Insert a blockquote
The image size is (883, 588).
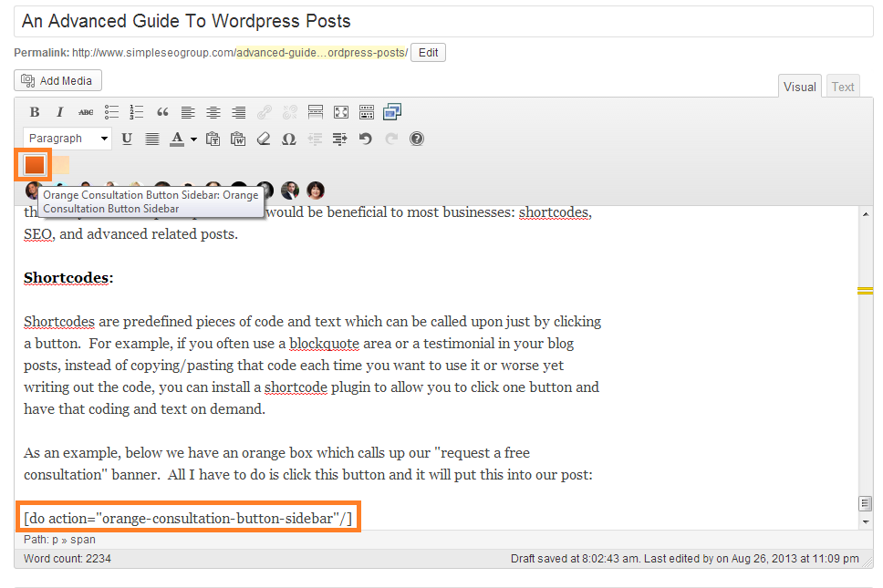pos(162,112)
